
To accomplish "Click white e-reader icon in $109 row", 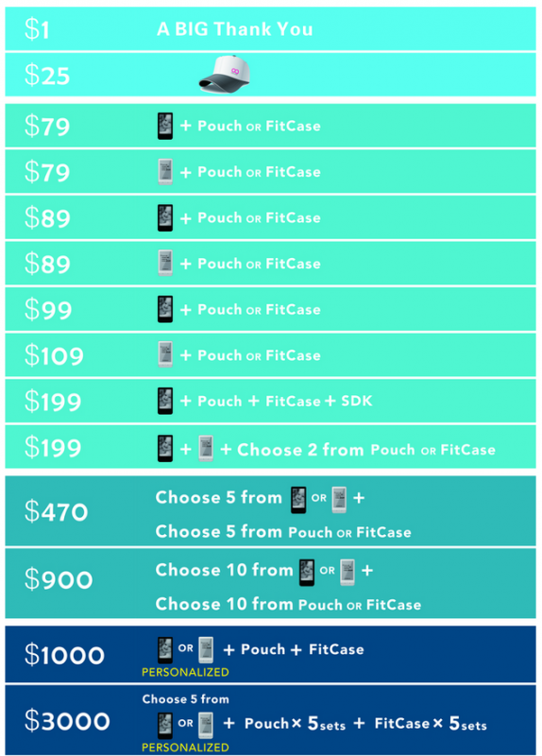I will 165,355.
